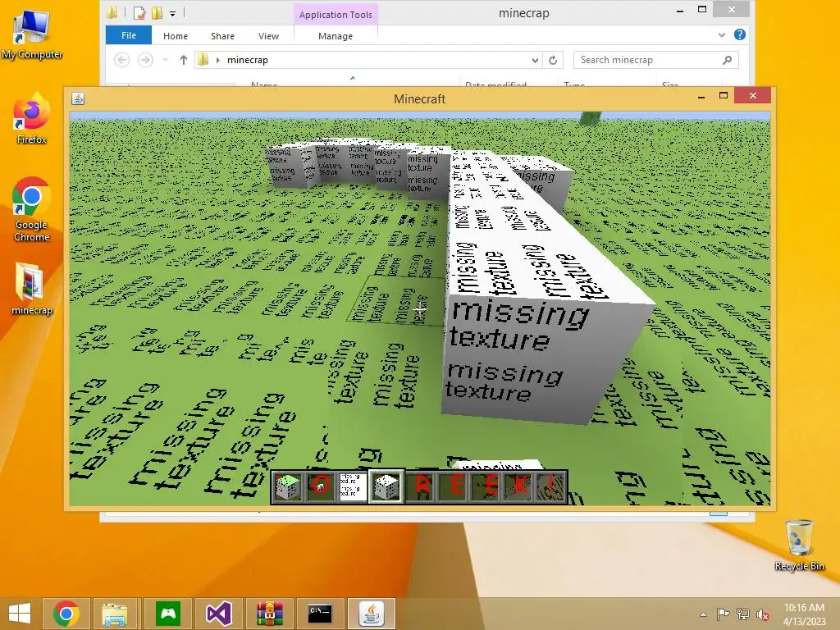The height and width of the screenshot is (630, 840).
Task: Select the highlighted white cube hotbar slot
Action: pyautogui.click(x=386, y=486)
